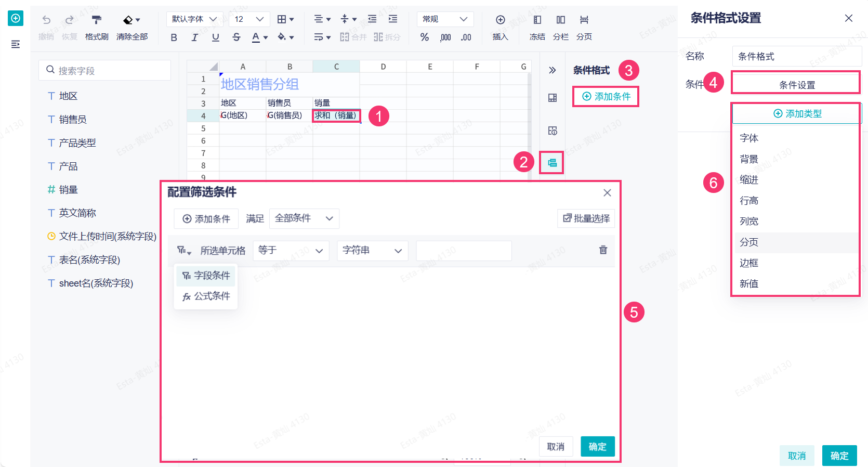Click the 名称 input field containing 条件格式
Image resolution: width=868 pixels, height=467 pixels.
tap(797, 56)
